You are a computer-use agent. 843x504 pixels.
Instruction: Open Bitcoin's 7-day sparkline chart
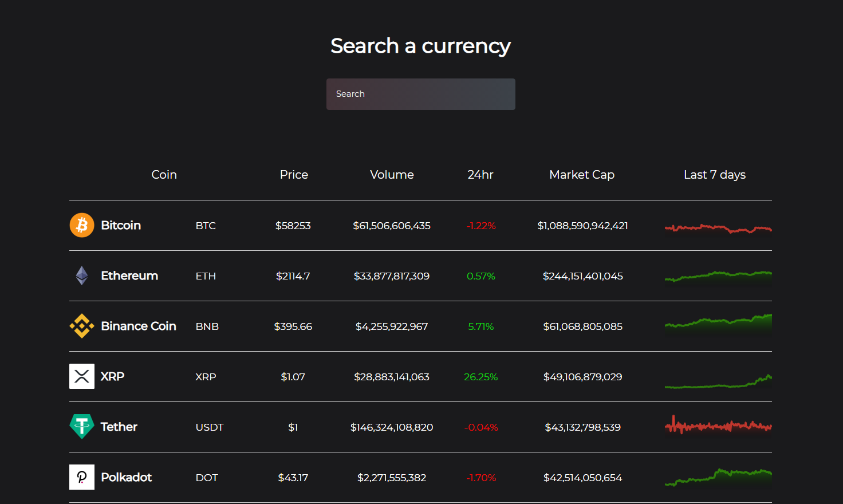[718, 229]
